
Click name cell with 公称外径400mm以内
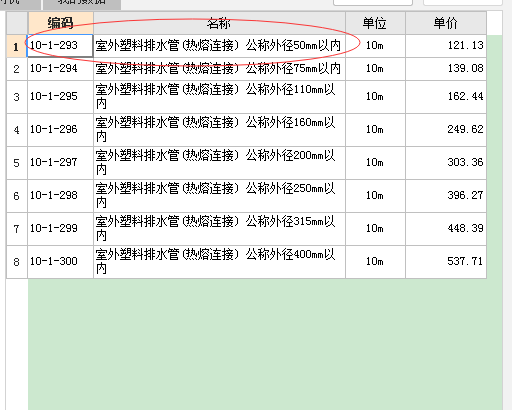click(x=219, y=262)
